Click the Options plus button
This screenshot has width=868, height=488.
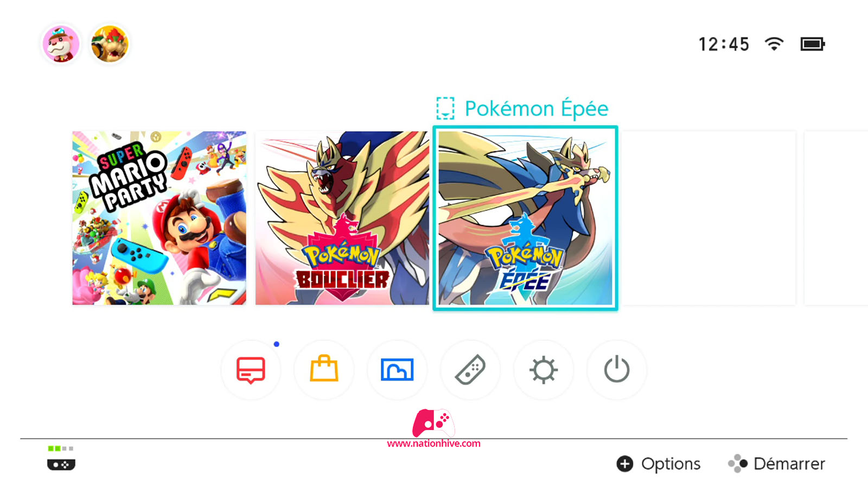pos(659,464)
